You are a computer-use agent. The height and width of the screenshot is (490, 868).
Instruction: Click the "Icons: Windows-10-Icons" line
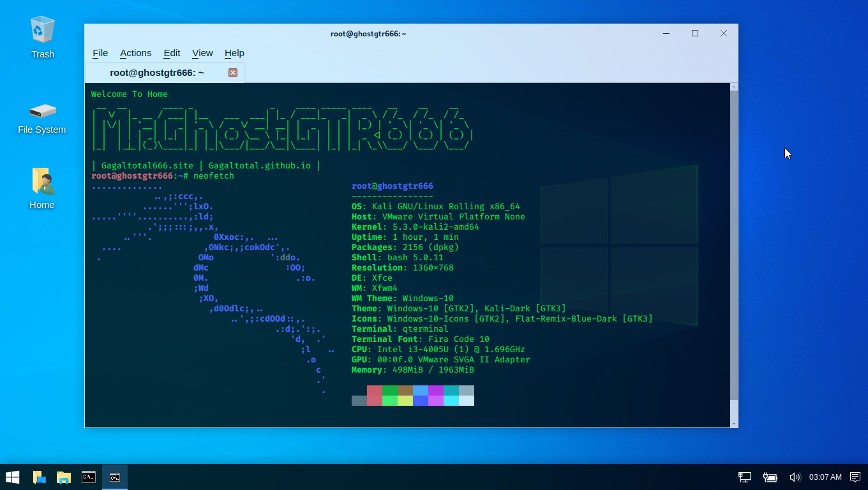[x=502, y=319]
